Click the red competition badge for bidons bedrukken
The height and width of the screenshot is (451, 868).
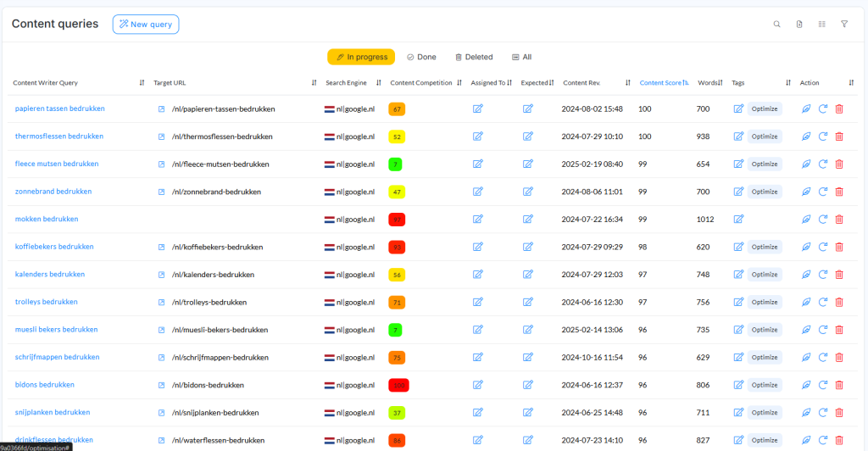398,385
